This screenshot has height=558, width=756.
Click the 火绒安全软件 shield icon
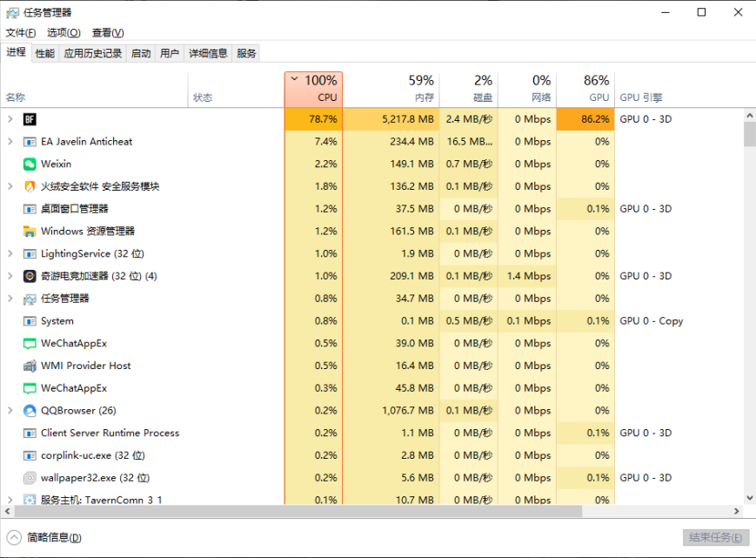point(30,186)
